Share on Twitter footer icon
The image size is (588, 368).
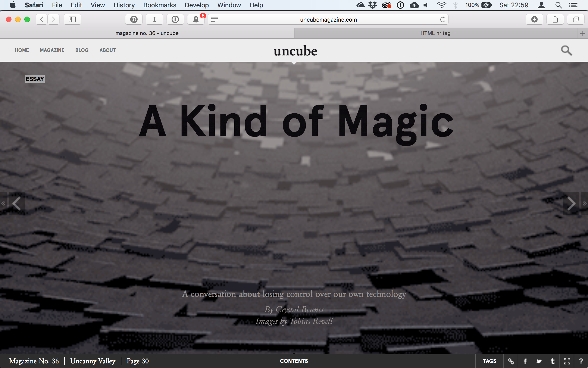pos(539,361)
